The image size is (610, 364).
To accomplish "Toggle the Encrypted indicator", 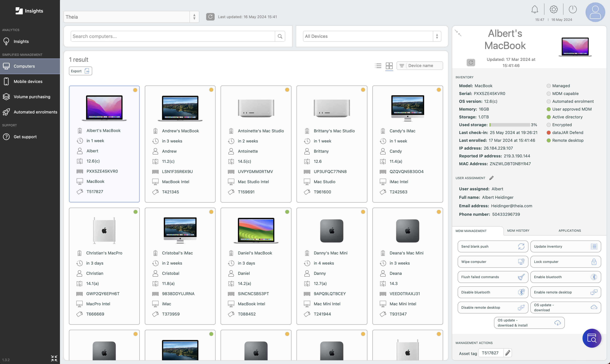I will 548,125.
